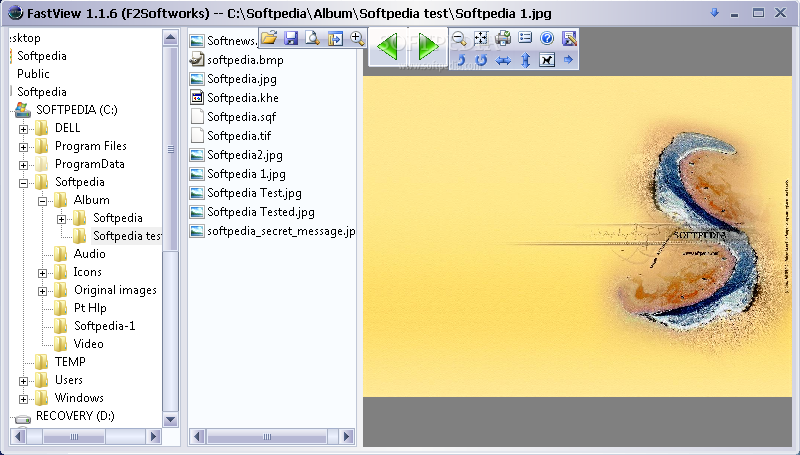Select Softpedia.tif file
This screenshot has width=800, height=455.
click(239, 136)
